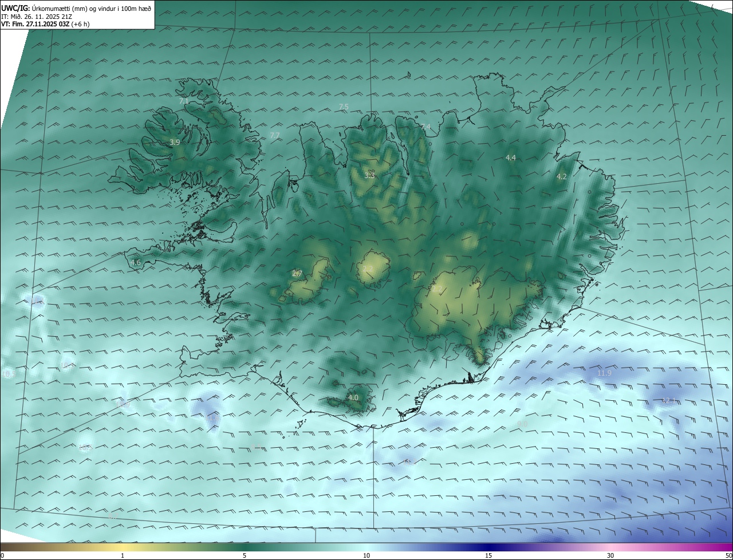Image resolution: width=733 pixels, height=560 pixels.
Task: Click the color scale tick labeled '30'
Action: click(x=610, y=555)
